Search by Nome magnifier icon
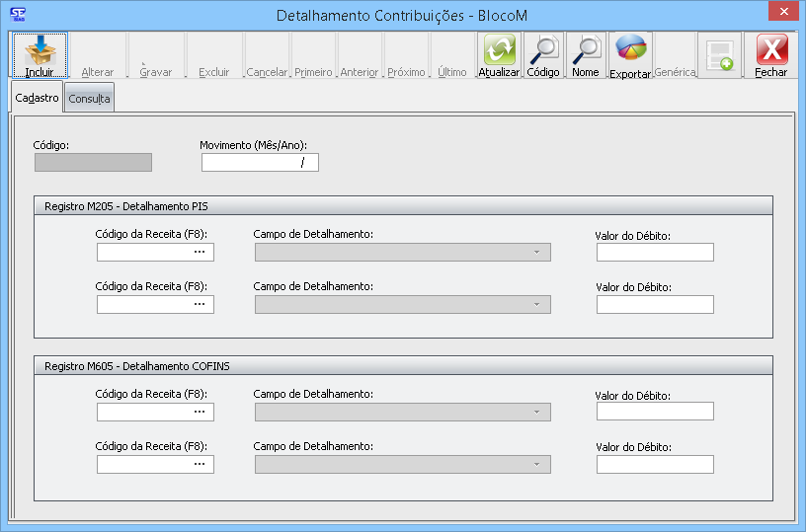This screenshot has height=532, width=806. [x=586, y=49]
